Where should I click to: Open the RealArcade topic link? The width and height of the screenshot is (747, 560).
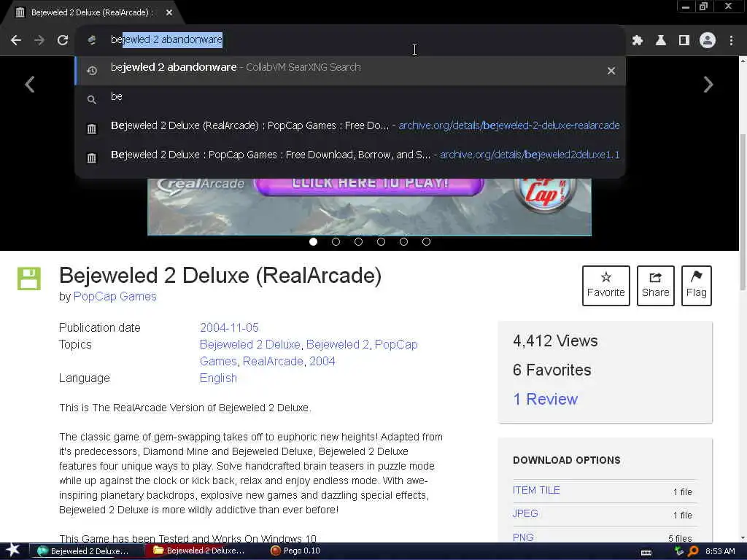tap(273, 362)
